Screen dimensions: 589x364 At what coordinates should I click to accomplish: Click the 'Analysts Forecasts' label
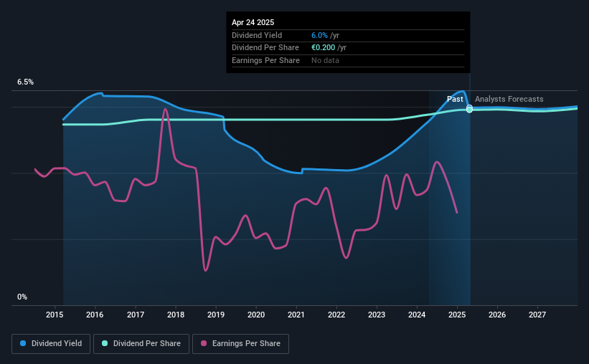pos(509,99)
